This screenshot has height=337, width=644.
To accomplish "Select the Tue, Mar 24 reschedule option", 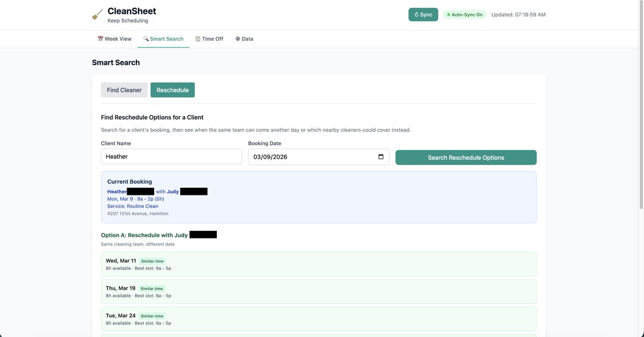I will (319, 319).
